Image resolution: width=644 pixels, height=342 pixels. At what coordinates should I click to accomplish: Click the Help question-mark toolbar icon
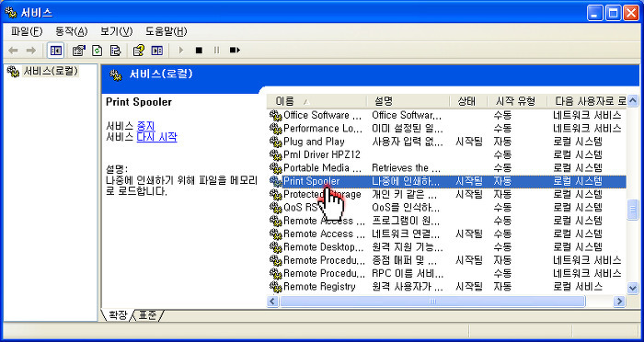[139, 51]
